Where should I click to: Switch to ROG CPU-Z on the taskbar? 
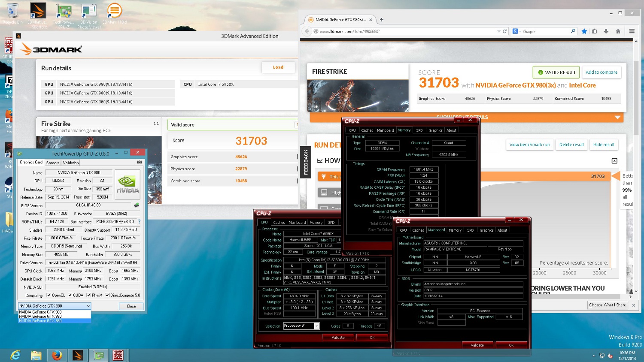point(118,355)
